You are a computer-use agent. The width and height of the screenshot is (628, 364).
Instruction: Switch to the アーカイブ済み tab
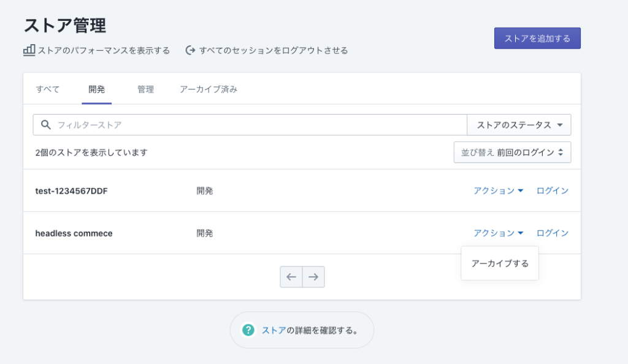[x=208, y=89]
